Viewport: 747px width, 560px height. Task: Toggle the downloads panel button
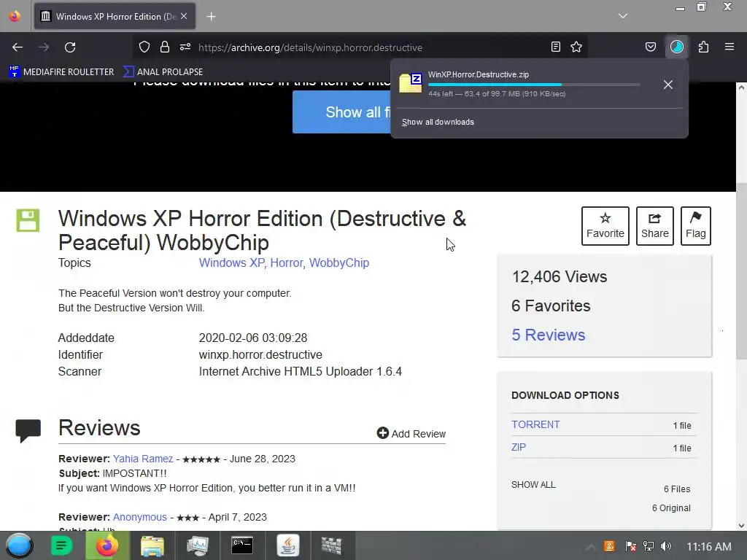point(677,47)
